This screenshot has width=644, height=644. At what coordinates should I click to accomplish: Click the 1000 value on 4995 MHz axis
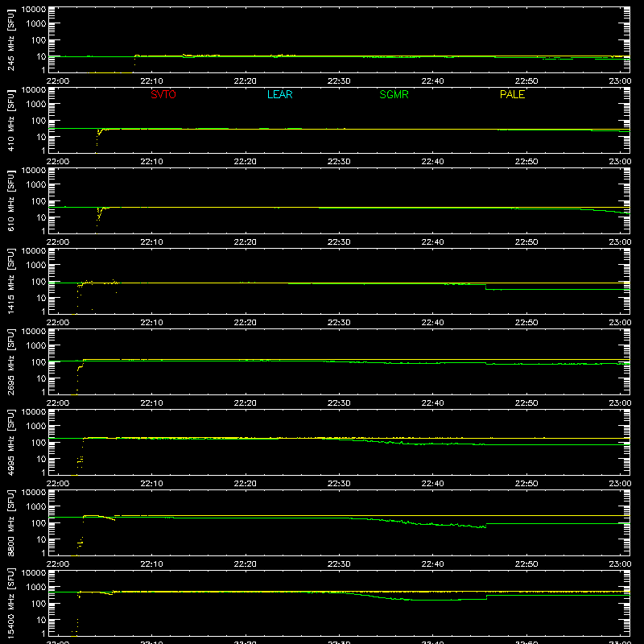pyautogui.click(x=36, y=427)
